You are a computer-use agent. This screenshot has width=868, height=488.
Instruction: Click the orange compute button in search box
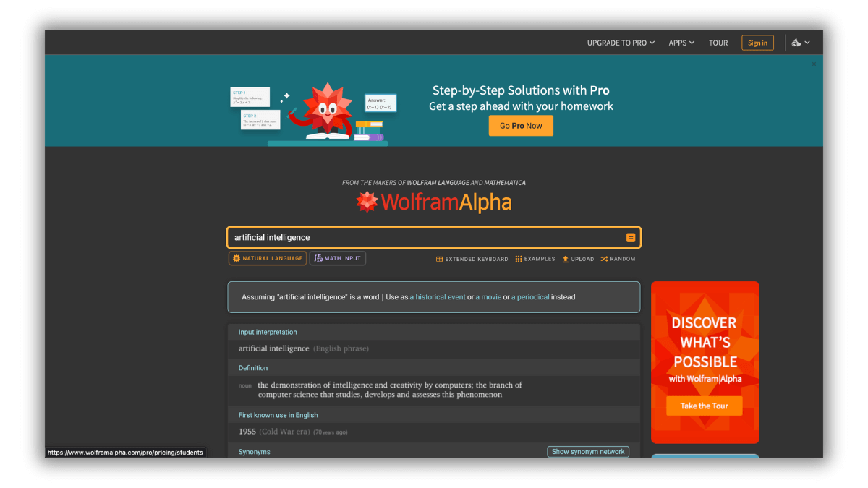[x=631, y=238]
